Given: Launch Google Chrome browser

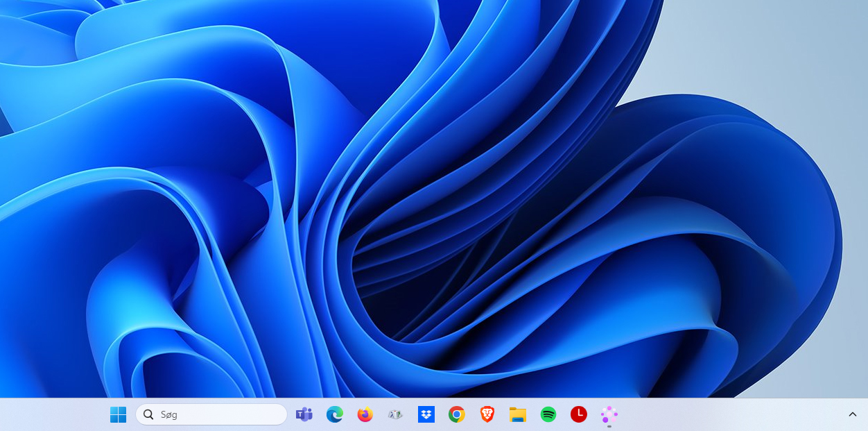Looking at the screenshot, I should click(457, 414).
